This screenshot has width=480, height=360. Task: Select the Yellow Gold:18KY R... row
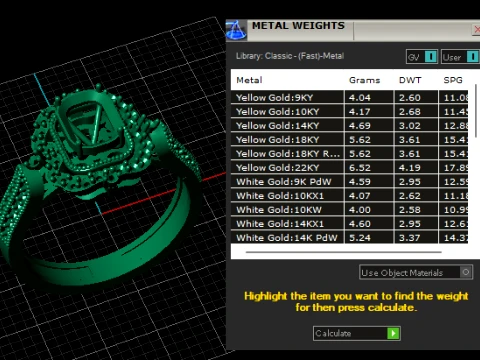click(349, 153)
